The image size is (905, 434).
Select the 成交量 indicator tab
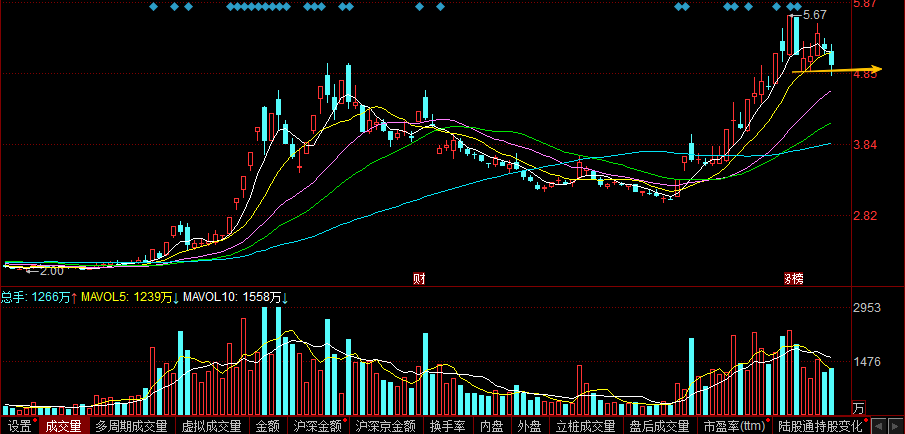tap(64, 426)
